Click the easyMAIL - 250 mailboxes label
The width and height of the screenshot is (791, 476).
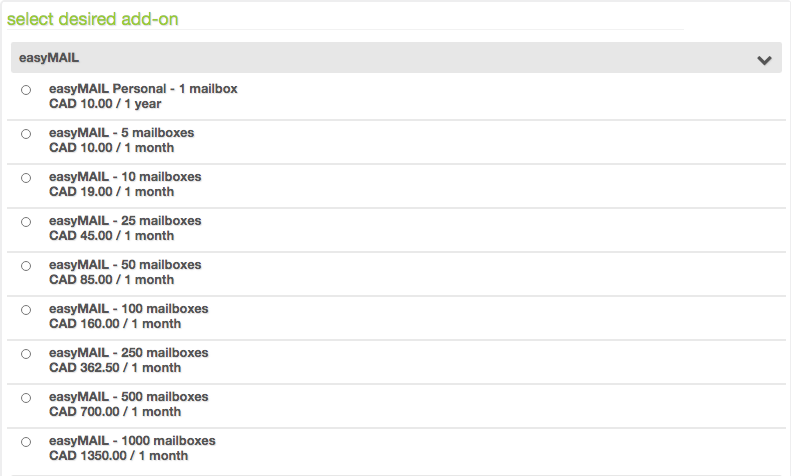129,353
